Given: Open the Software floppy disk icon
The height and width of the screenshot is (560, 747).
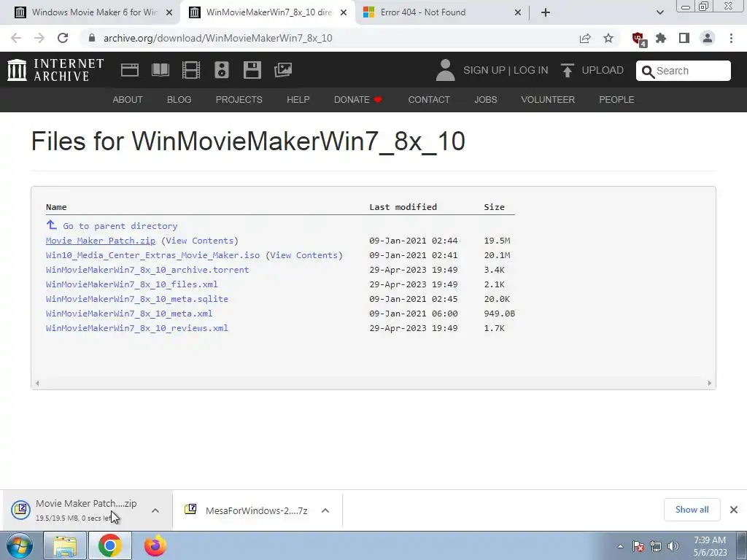Looking at the screenshot, I should tap(252, 70).
